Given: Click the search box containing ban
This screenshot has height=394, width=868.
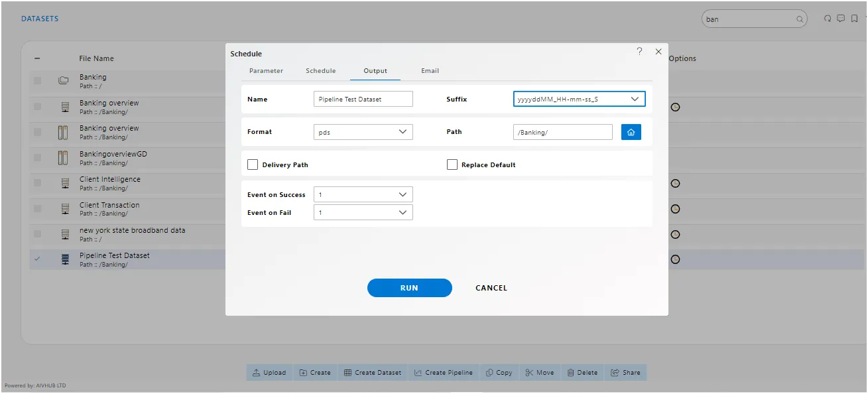Looking at the screenshot, I should click(x=755, y=19).
